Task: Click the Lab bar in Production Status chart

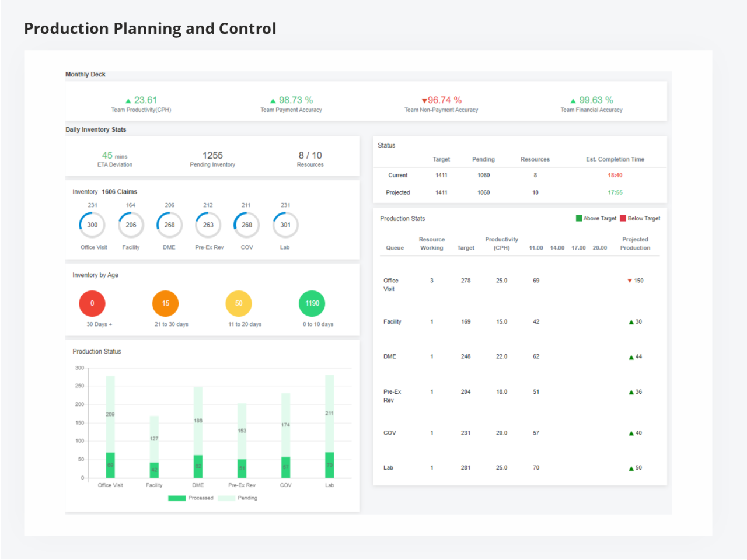Action: click(329, 426)
